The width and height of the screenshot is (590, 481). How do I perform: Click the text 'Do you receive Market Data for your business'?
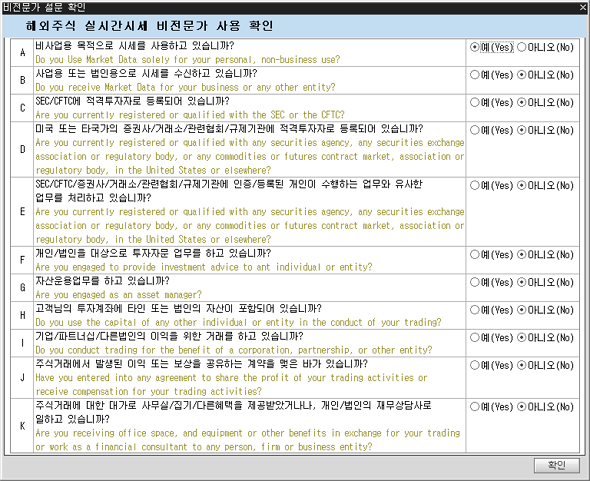pos(137,87)
